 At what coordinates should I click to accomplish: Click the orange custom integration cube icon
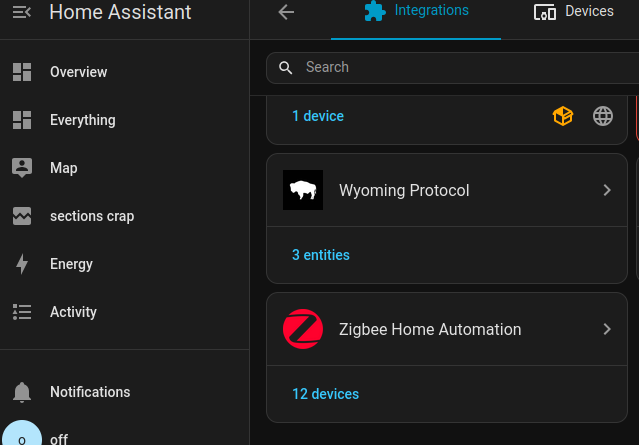[563, 116]
